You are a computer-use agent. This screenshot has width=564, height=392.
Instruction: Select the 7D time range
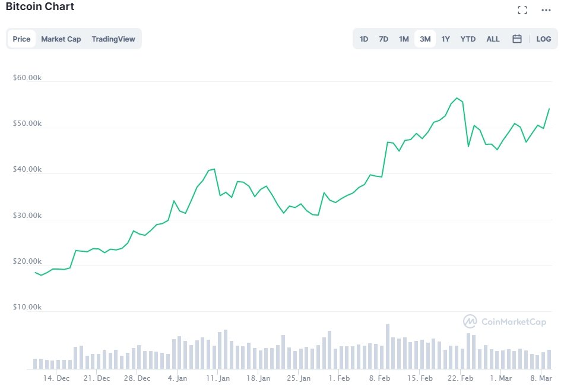click(384, 39)
